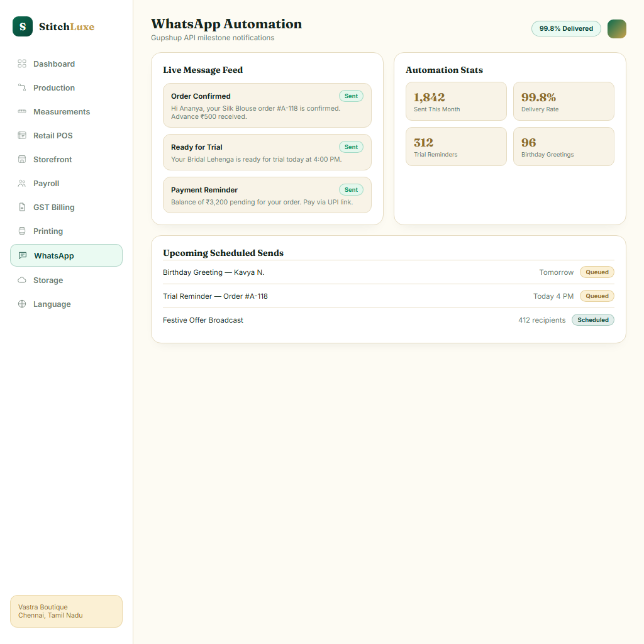Go to Production section

[x=66, y=87]
